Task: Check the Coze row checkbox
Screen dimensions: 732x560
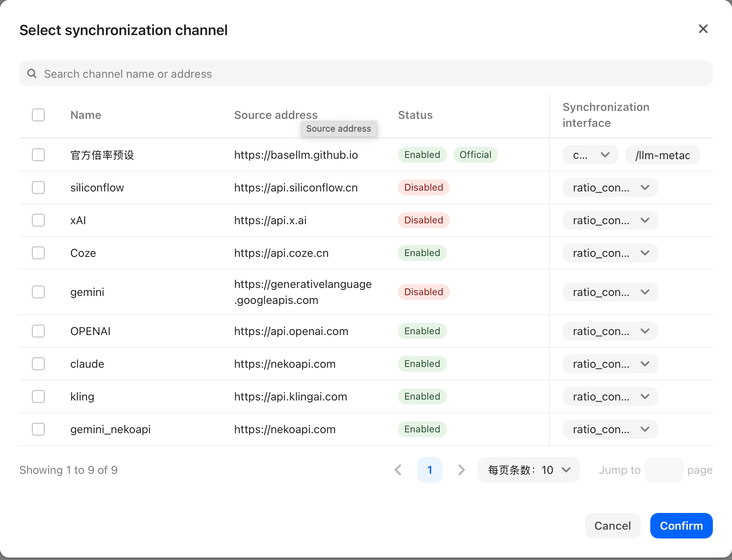Action: tap(38, 253)
